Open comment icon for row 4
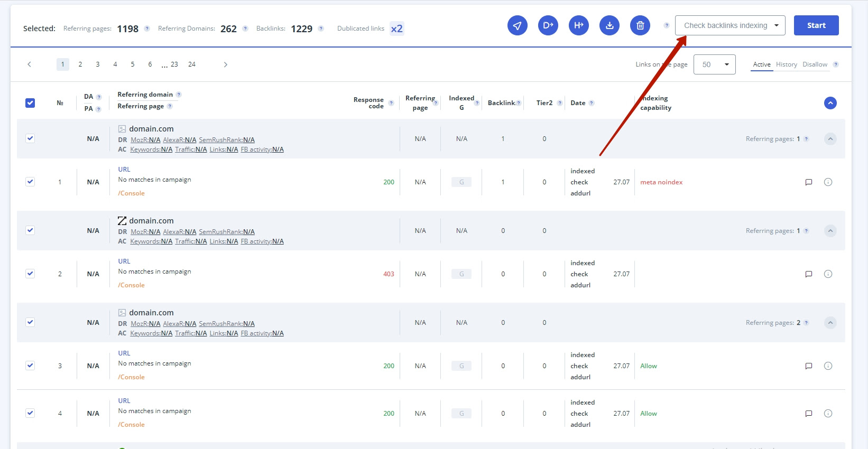This screenshot has width=868, height=449. [808, 414]
